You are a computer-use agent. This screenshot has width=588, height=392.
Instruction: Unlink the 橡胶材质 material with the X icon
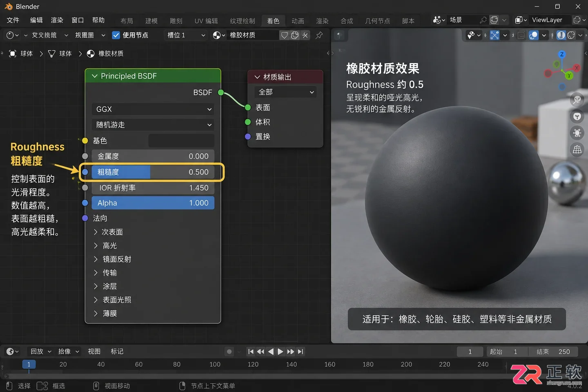(305, 35)
